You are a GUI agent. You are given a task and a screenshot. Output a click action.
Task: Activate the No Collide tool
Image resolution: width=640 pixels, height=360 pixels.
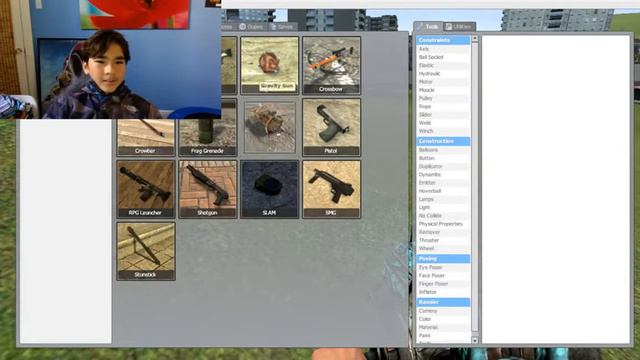pyautogui.click(x=443, y=216)
